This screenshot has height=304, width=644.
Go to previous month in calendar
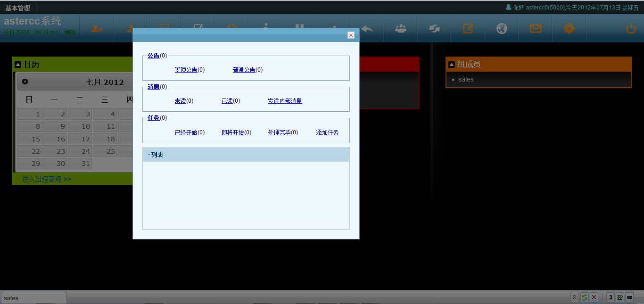(25, 82)
